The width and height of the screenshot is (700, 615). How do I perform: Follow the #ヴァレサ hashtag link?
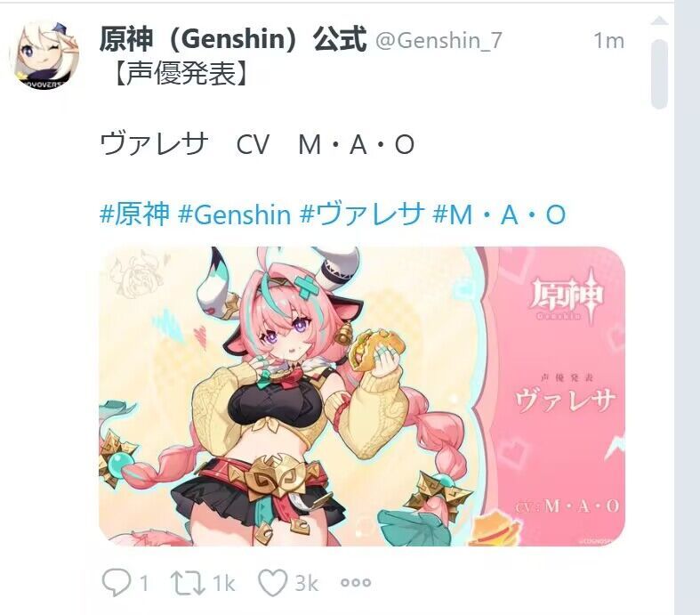(362, 214)
